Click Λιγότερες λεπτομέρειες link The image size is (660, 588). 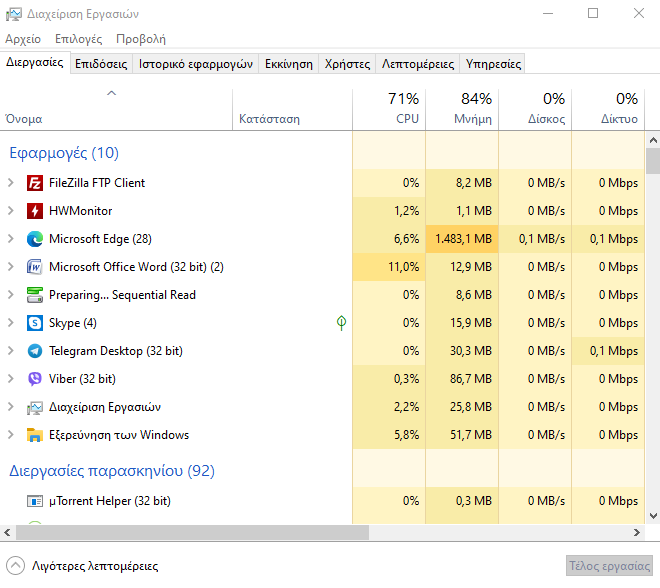pyautogui.click(x=95, y=566)
